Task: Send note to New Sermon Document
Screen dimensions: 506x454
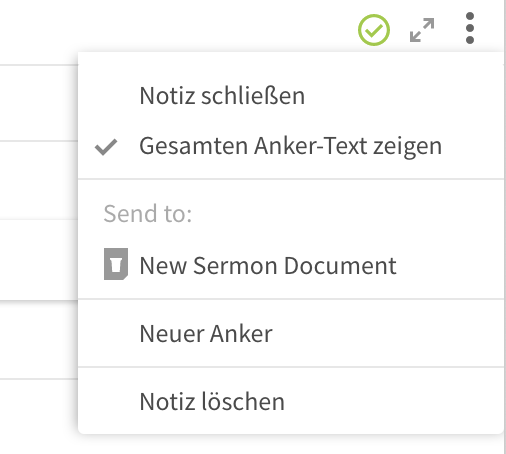Action: (x=291, y=265)
